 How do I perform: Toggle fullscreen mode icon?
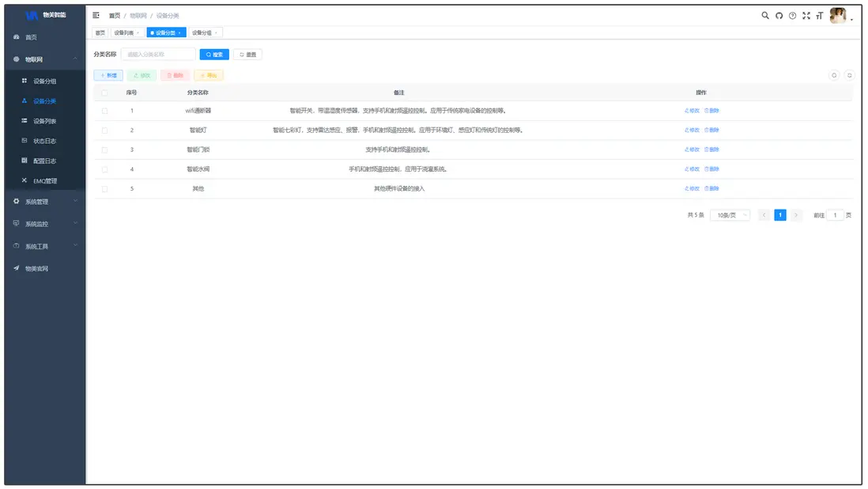click(806, 16)
